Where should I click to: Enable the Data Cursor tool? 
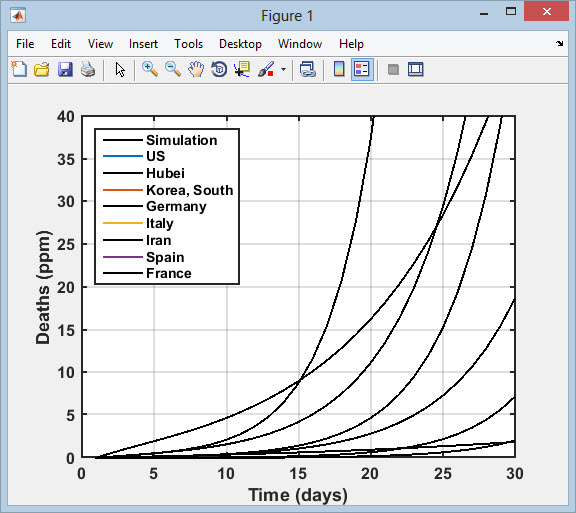(x=242, y=69)
